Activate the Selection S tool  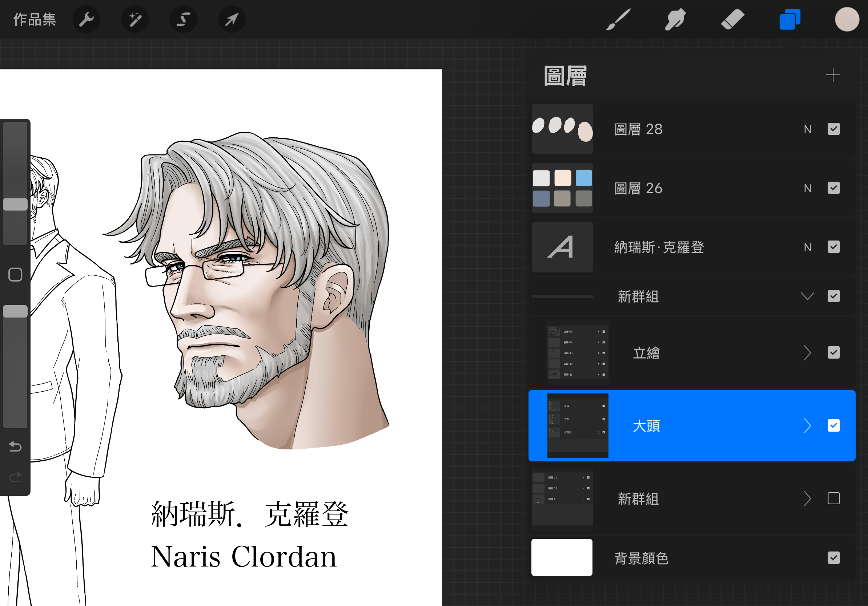183,19
